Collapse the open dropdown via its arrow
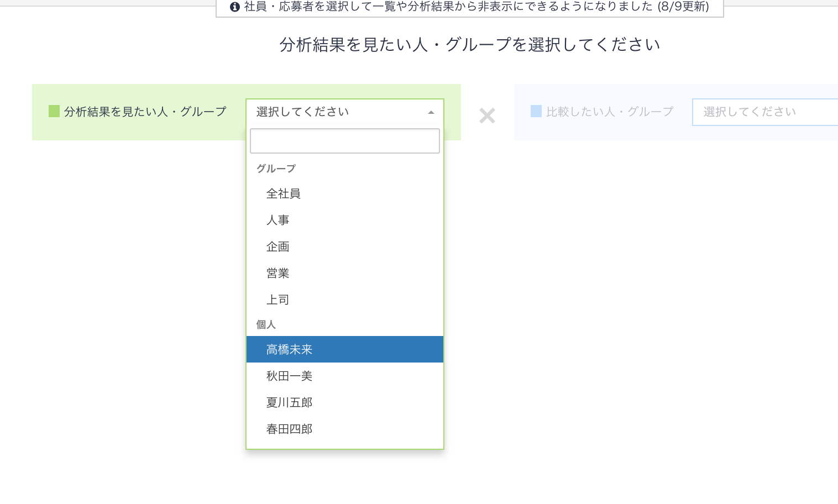Screen dimensions: 838x504 (431, 112)
